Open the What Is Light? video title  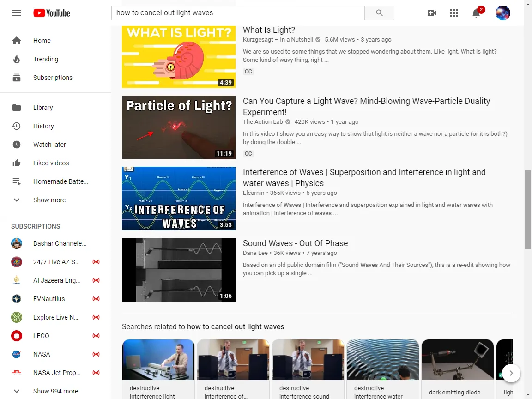coord(269,30)
